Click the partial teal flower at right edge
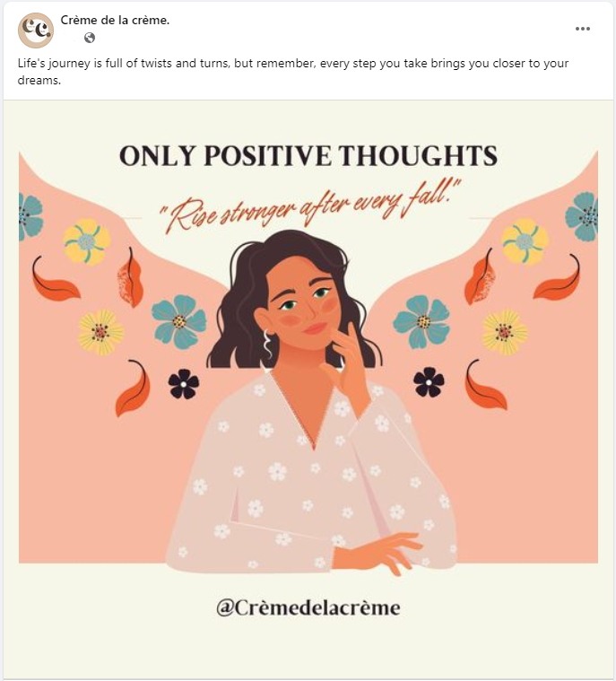Screen dimensions: 616x681 pos(584,216)
